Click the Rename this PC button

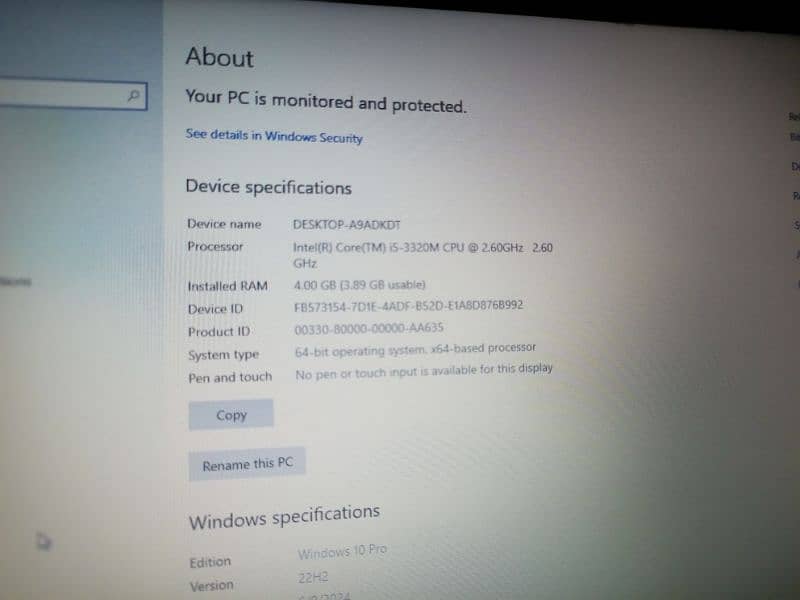[x=247, y=464]
